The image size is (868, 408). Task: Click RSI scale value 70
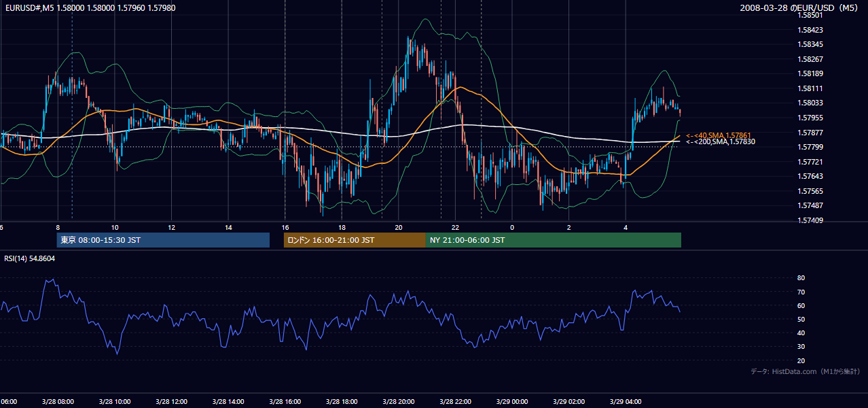[801, 292]
